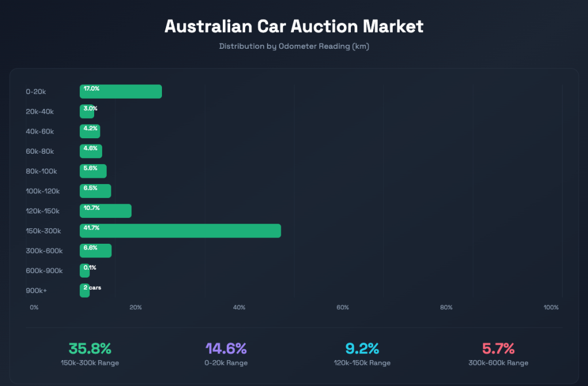The height and width of the screenshot is (386, 588).
Task: Click the Distribution by Odometer Reading subtitle
Action: 294,46
